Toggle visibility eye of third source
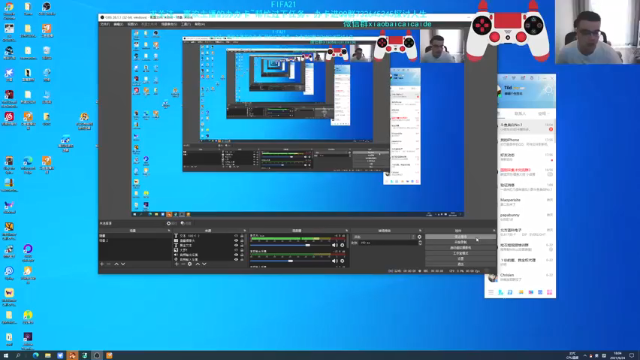Viewport: 640px width, 360px height. click(x=236, y=245)
